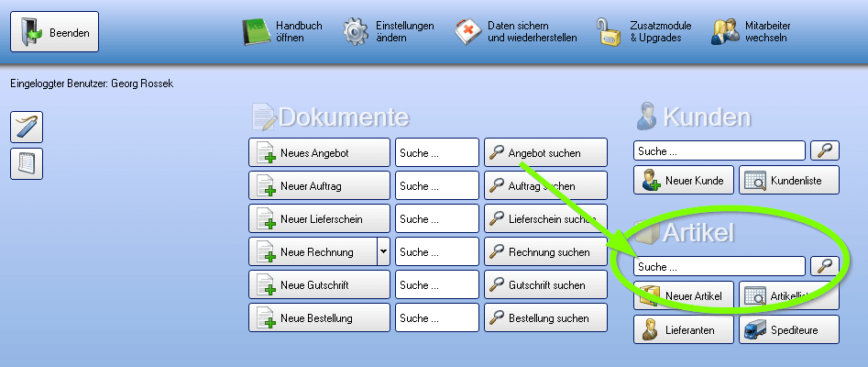Focus the Kunden search field
The width and height of the screenshot is (868, 367).
[720, 150]
